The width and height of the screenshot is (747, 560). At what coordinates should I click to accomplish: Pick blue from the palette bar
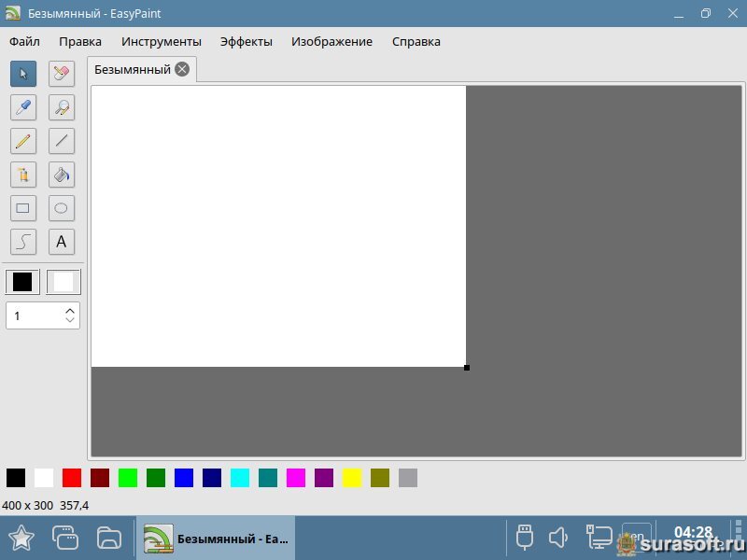pyautogui.click(x=184, y=478)
